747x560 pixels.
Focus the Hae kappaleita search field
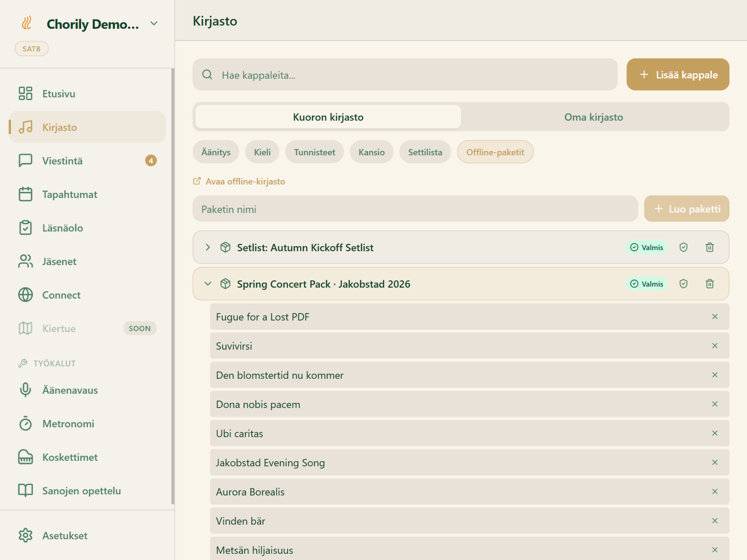tap(405, 75)
